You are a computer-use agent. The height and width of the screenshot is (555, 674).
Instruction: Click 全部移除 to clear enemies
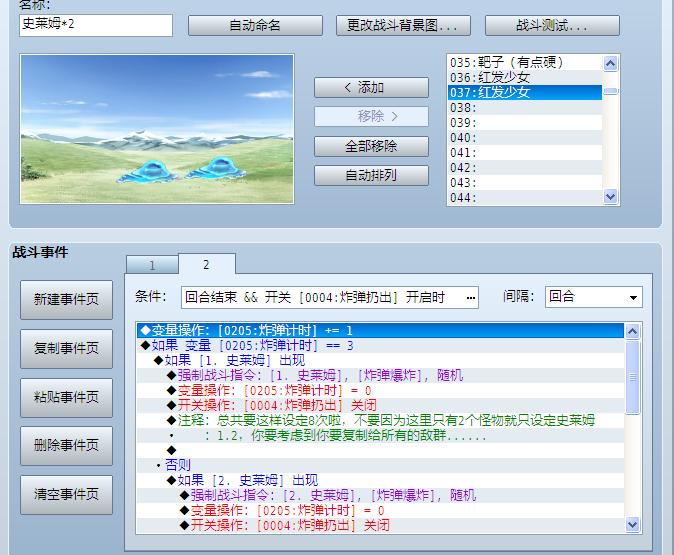click(371, 146)
